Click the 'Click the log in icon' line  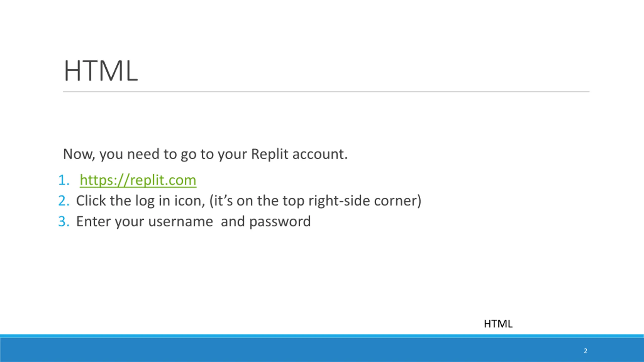249,201
